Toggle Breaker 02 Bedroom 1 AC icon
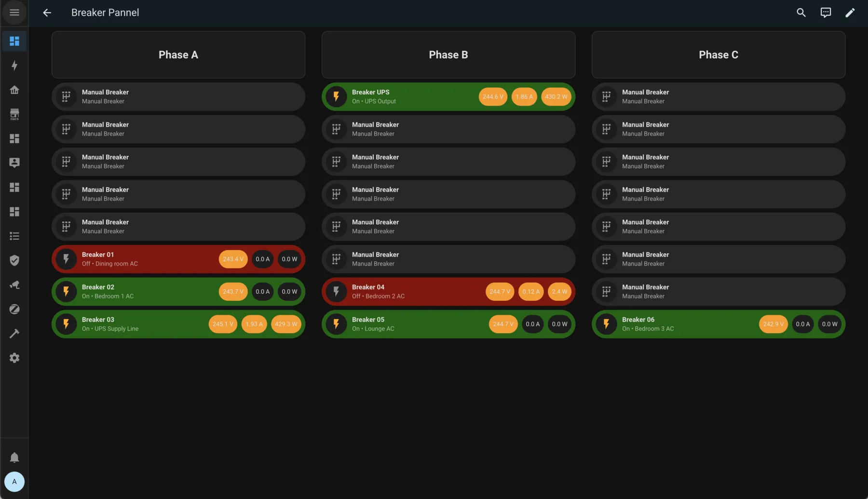The image size is (868, 499). tap(67, 292)
